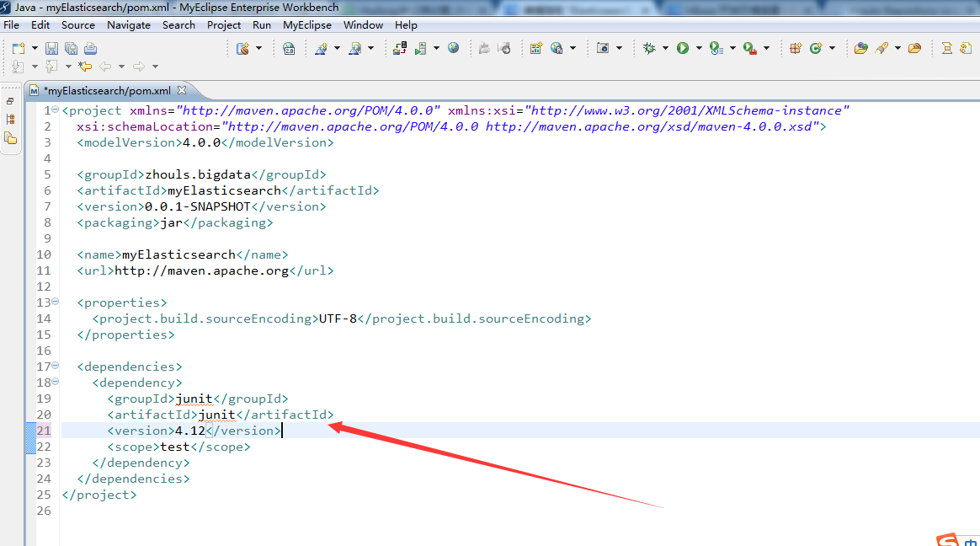Screen dimensions: 980x546
Task: Click the green bug Debug icon
Action: [649, 48]
